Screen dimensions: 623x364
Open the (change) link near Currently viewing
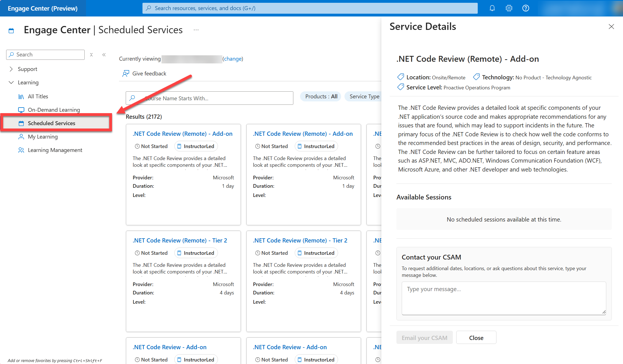(x=233, y=59)
